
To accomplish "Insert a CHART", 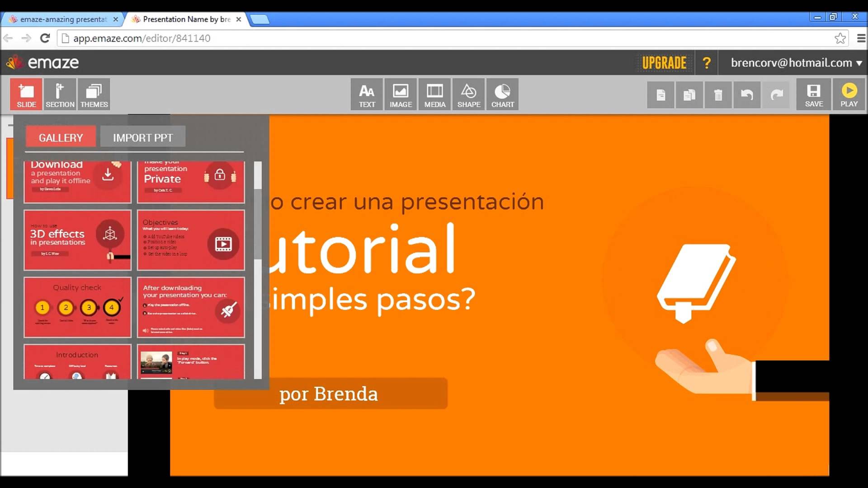I will click(x=502, y=94).
